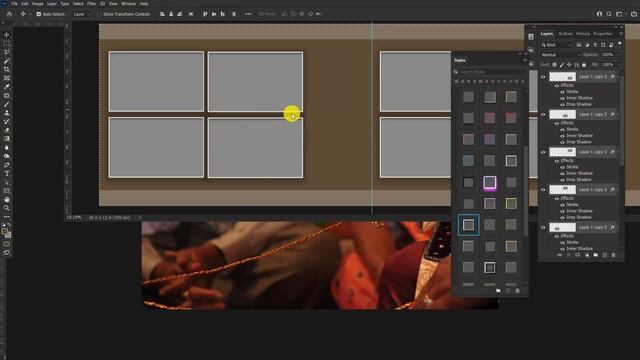
Task: Click the new folder icon in Styles panel
Action: pyautogui.click(x=498, y=291)
